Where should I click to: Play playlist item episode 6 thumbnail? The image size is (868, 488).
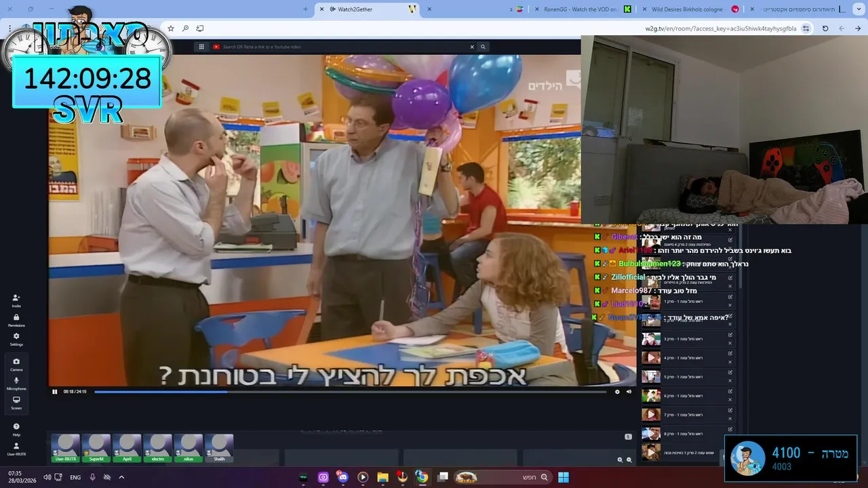[x=651, y=396]
